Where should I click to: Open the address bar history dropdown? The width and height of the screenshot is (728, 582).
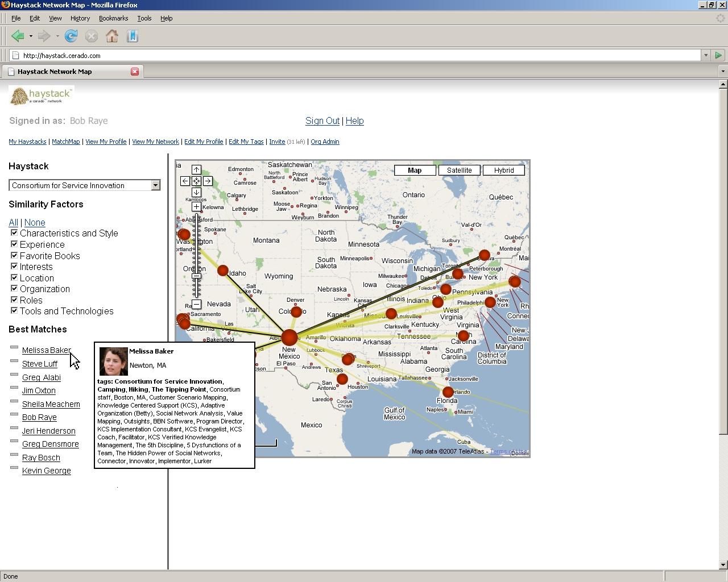pyautogui.click(x=706, y=55)
